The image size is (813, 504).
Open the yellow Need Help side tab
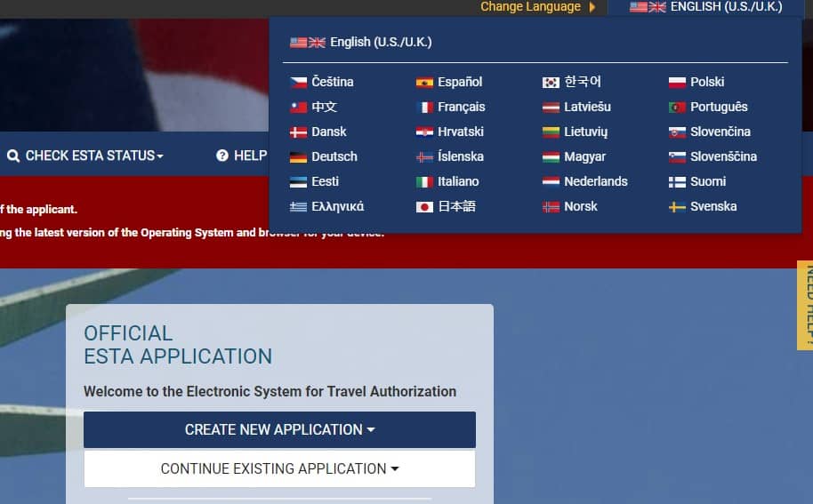[805, 306]
